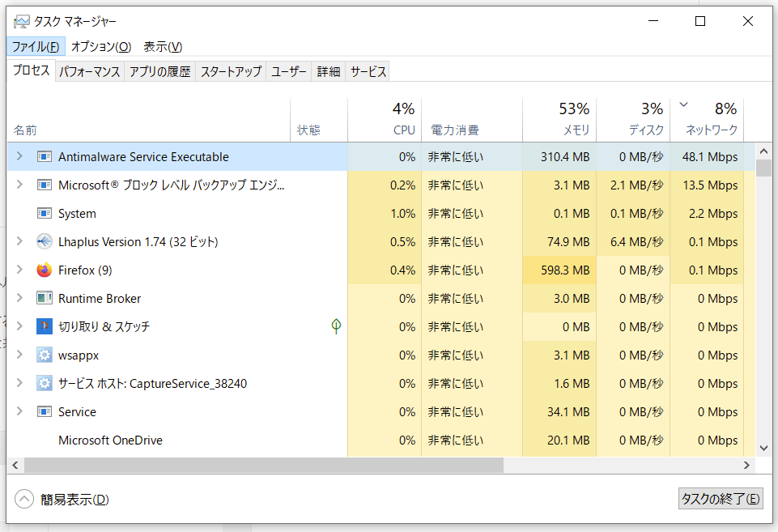Expand the Microsoft block level backup row

click(19, 185)
